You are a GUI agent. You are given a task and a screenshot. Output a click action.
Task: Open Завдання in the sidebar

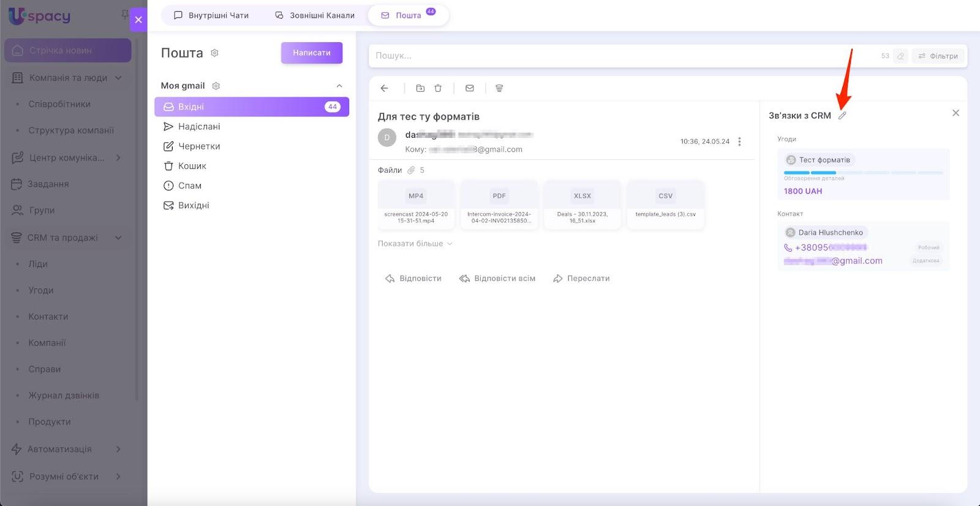pos(48,184)
